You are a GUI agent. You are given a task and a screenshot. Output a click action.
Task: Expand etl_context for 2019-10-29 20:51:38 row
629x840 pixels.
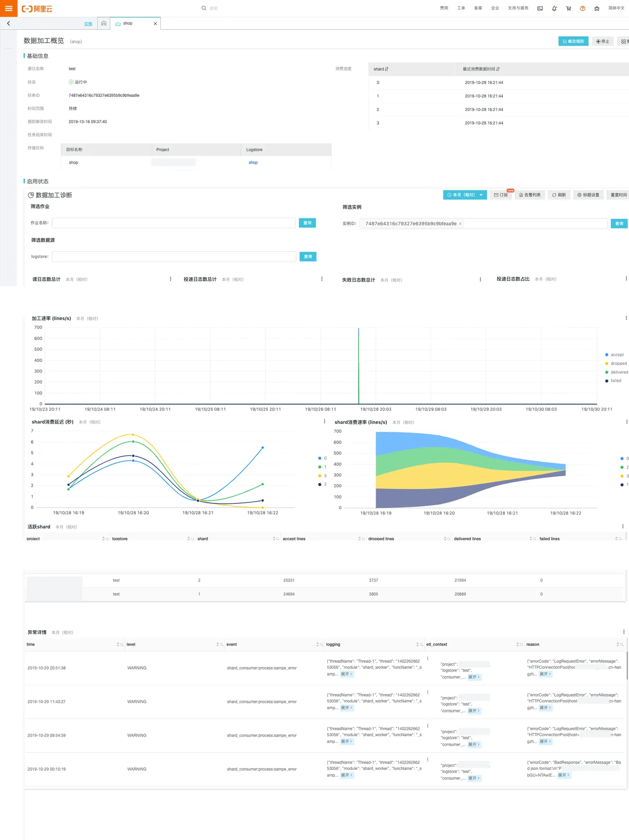point(474,677)
